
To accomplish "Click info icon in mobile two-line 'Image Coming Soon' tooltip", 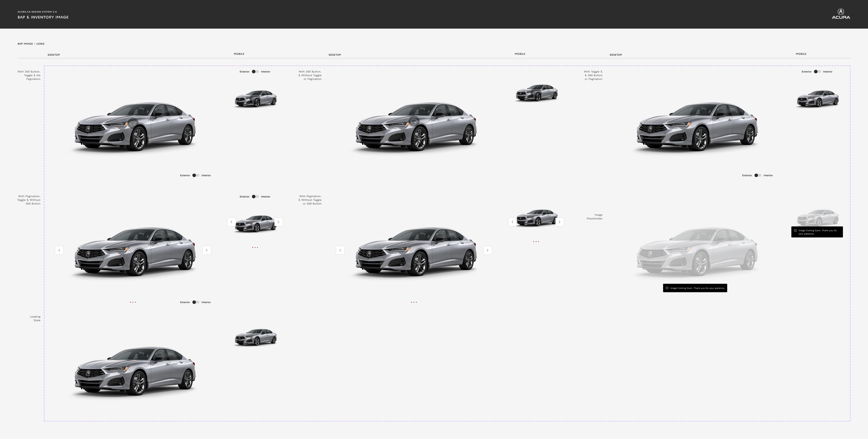I will click(x=795, y=230).
